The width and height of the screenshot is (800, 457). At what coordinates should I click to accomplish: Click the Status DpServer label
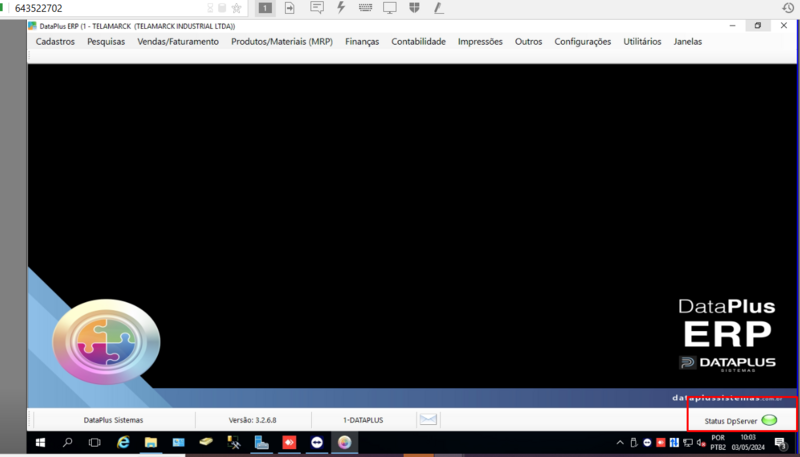click(731, 421)
